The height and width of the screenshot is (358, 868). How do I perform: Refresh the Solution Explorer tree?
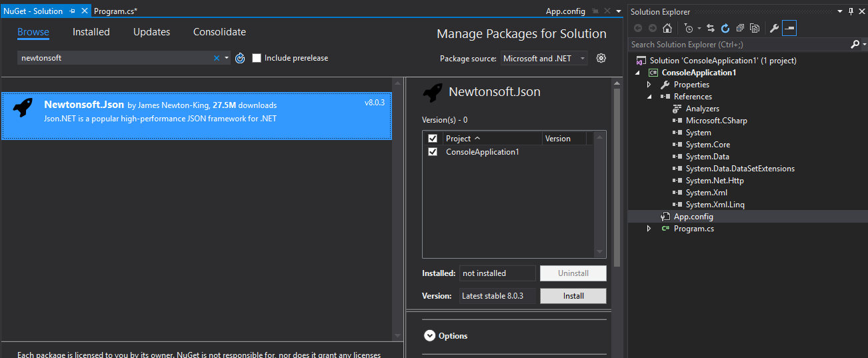(x=725, y=28)
